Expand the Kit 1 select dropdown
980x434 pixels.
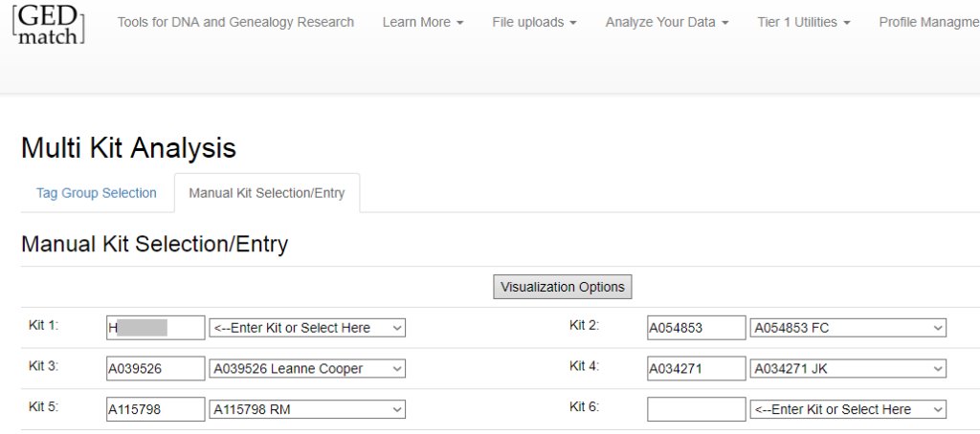[307, 328]
